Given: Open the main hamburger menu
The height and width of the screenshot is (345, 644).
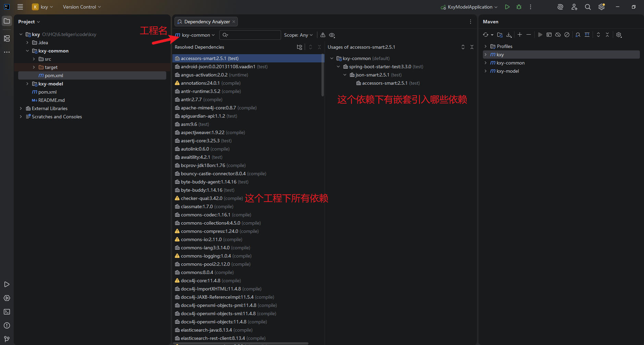Looking at the screenshot, I should coord(20,7).
